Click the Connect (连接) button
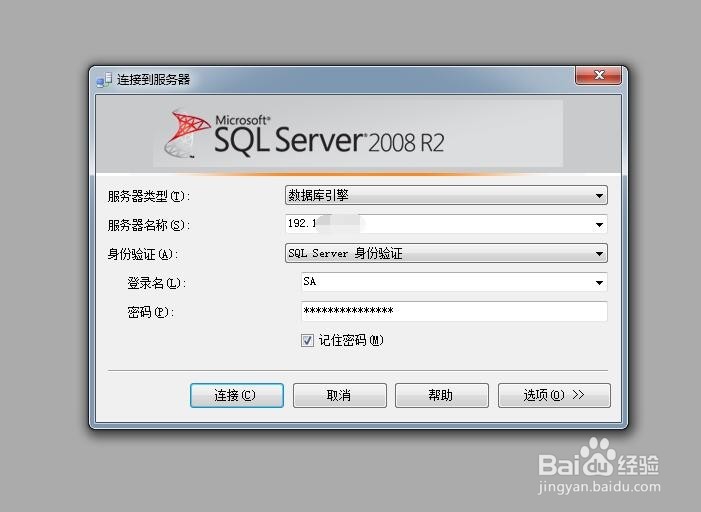This screenshot has height=512, width=701. [x=236, y=395]
